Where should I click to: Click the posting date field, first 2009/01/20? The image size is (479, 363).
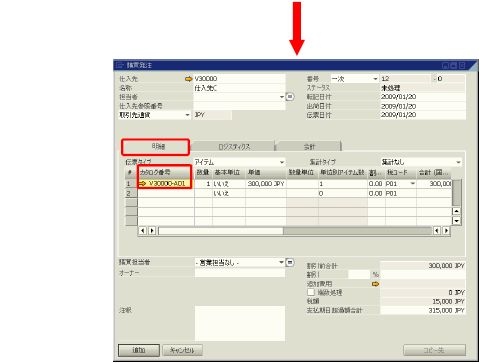pyautogui.click(x=423, y=97)
